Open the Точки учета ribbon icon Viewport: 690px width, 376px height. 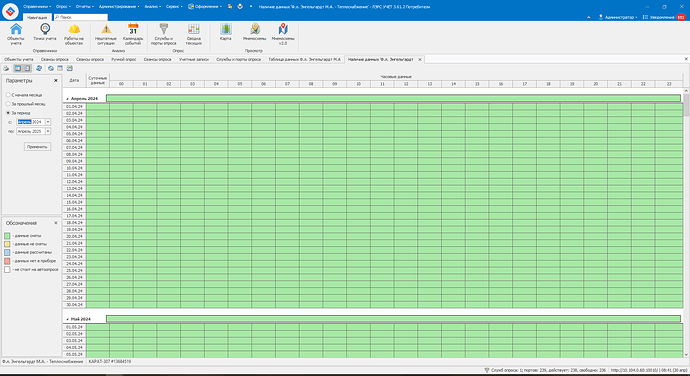tap(45, 33)
